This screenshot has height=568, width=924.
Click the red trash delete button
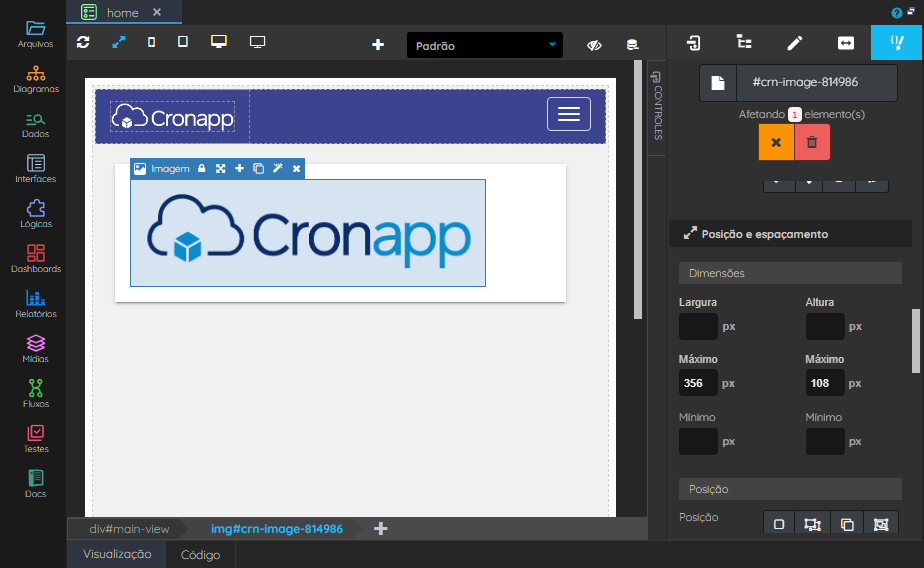pos(812,142)
